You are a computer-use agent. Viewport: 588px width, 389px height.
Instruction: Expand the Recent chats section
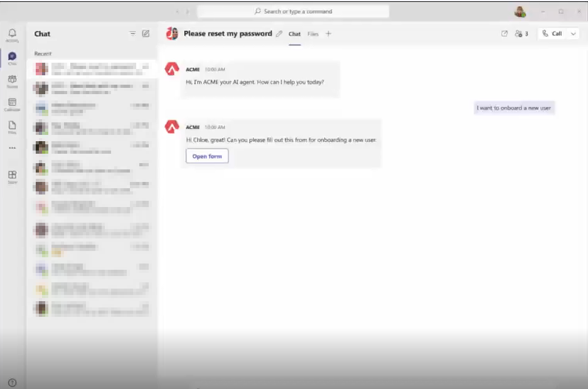pyautogui.click(x=43, y=54)
